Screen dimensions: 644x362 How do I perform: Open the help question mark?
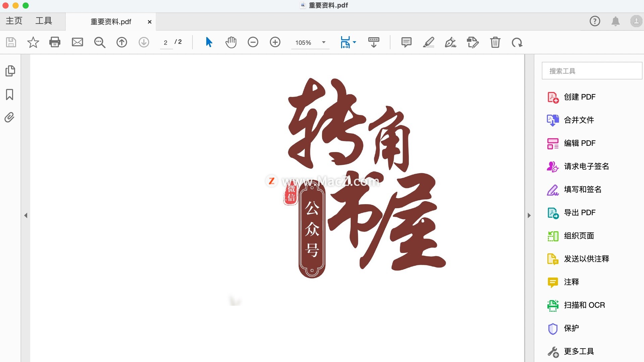point(595,21)
